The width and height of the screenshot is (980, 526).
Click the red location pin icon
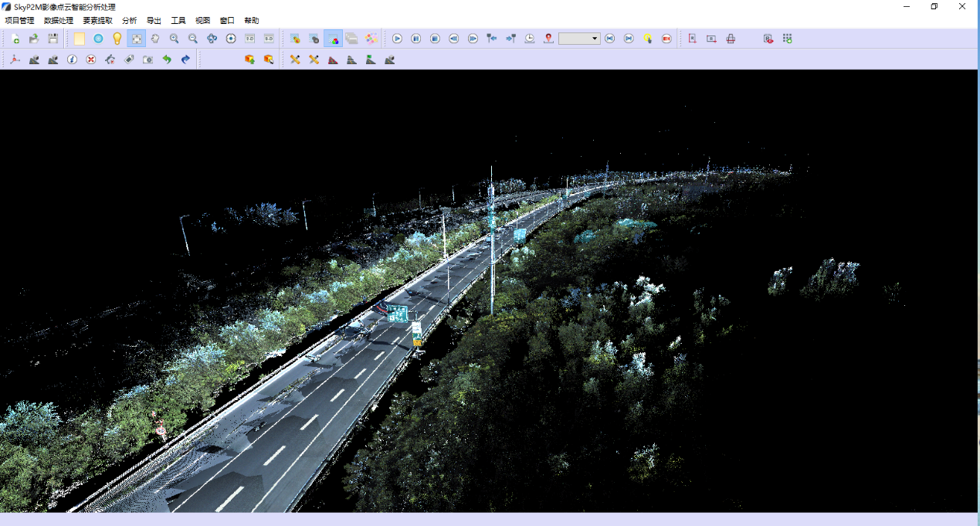point(548,39)
